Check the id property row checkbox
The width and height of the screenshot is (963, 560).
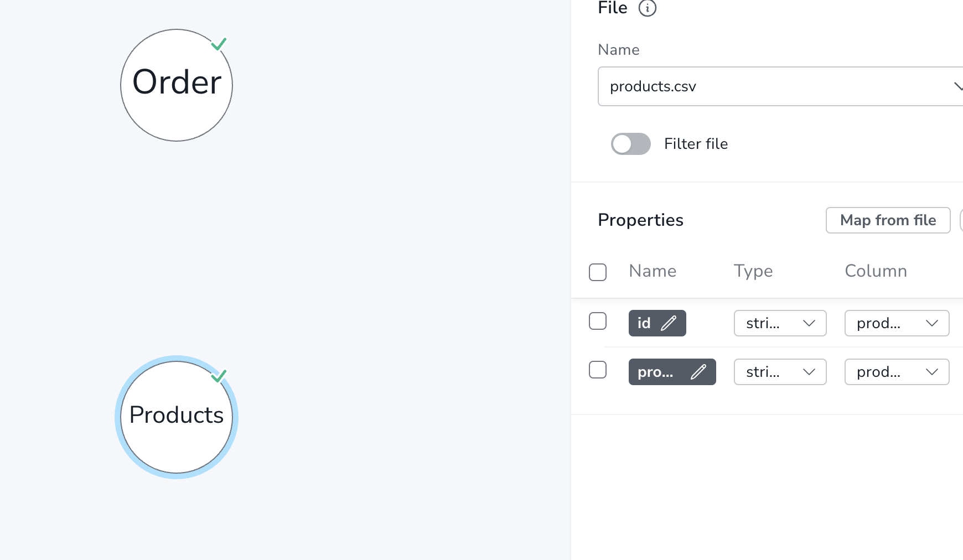click(x=598, y=320)
